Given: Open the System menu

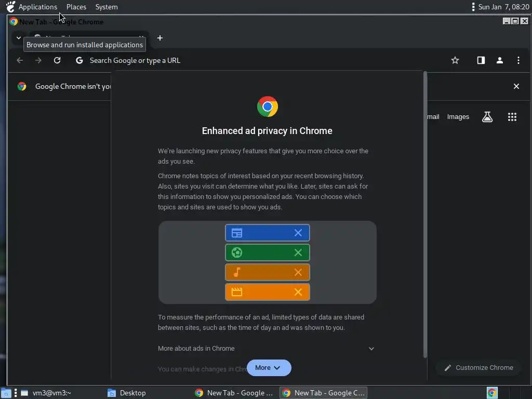Looking at the screenshot, I should tap(107, 7).
